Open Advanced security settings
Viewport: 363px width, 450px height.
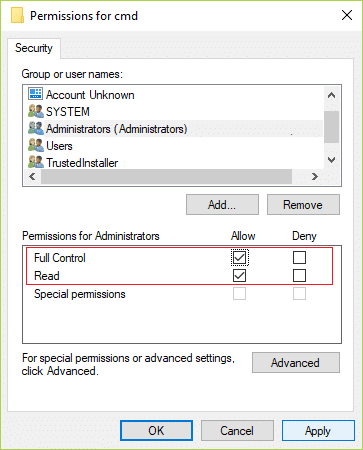click(x=296, y=363)
